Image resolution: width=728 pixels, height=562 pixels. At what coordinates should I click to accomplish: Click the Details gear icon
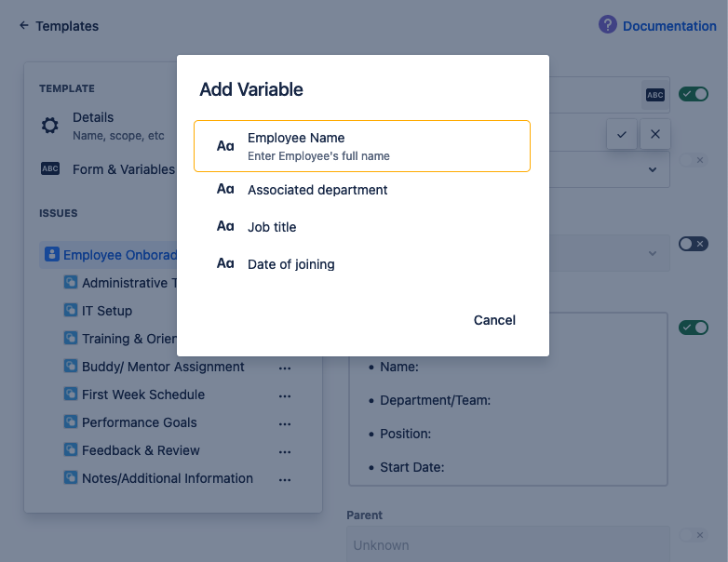(x=49, y=126)
